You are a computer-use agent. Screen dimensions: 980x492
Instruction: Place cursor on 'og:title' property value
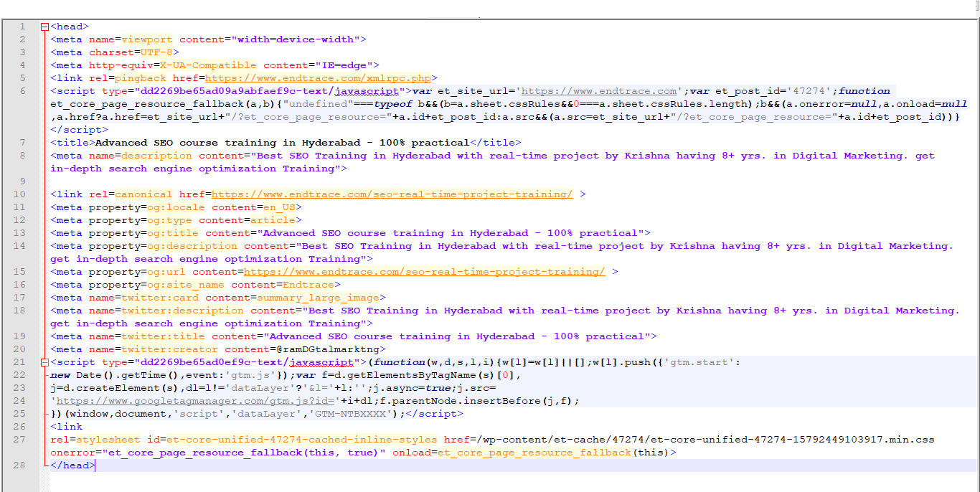(173, 233)
